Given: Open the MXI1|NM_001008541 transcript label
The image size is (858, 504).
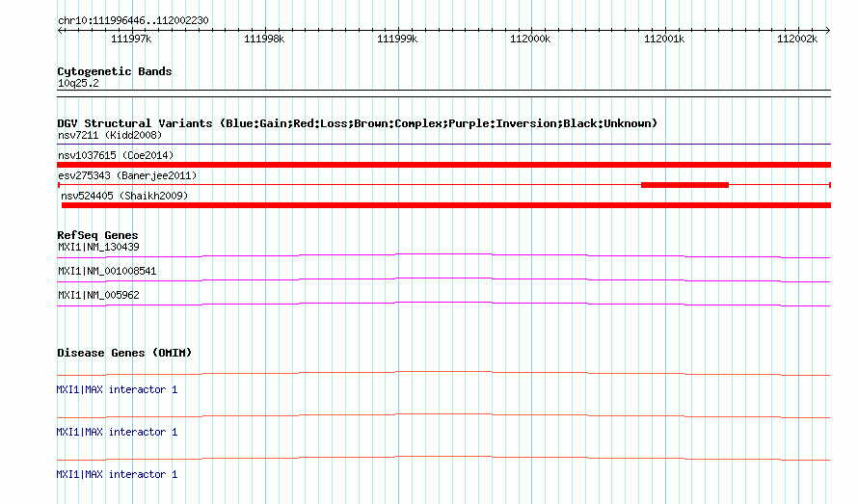Looking at the screenshot, I should coord(107,272).
